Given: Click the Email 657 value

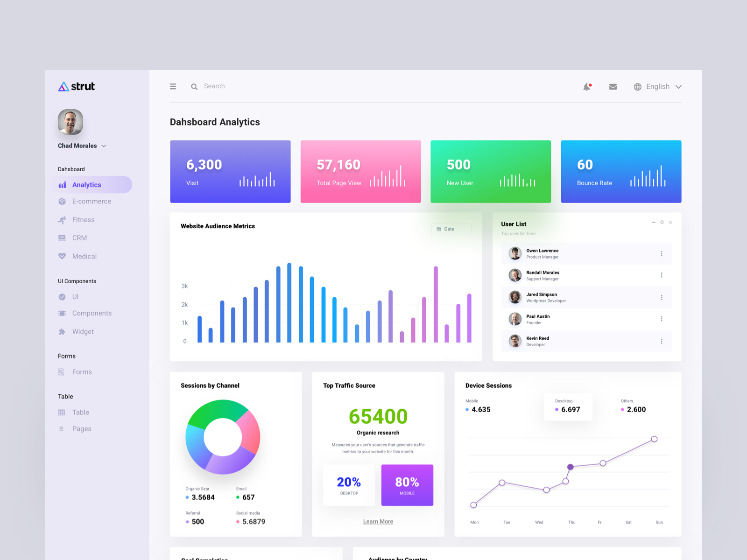Looking at the screenshot, I should [x=248, y=497].
